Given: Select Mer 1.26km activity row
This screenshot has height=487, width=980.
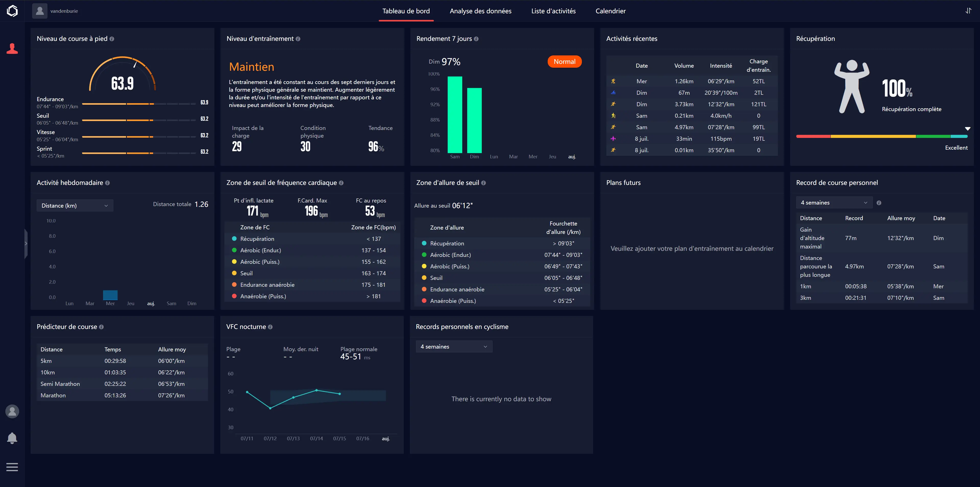Looking at the screenshot, I should tap(692, 81).
